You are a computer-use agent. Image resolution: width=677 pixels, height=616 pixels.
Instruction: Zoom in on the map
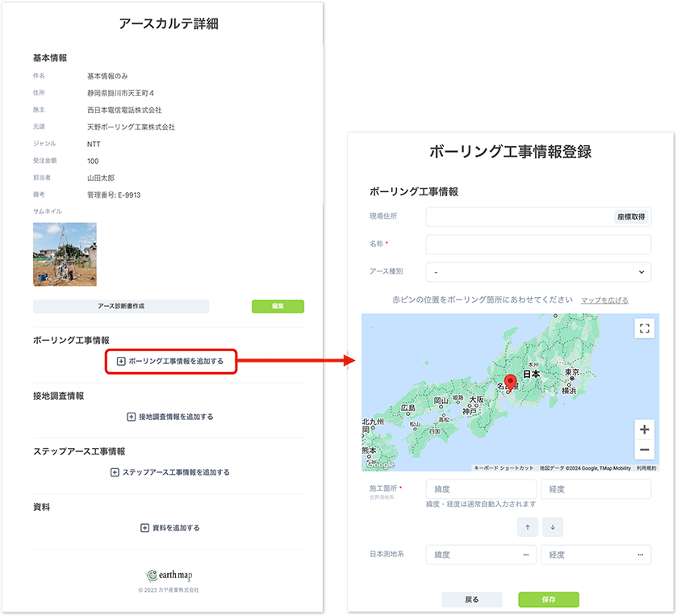644,430
